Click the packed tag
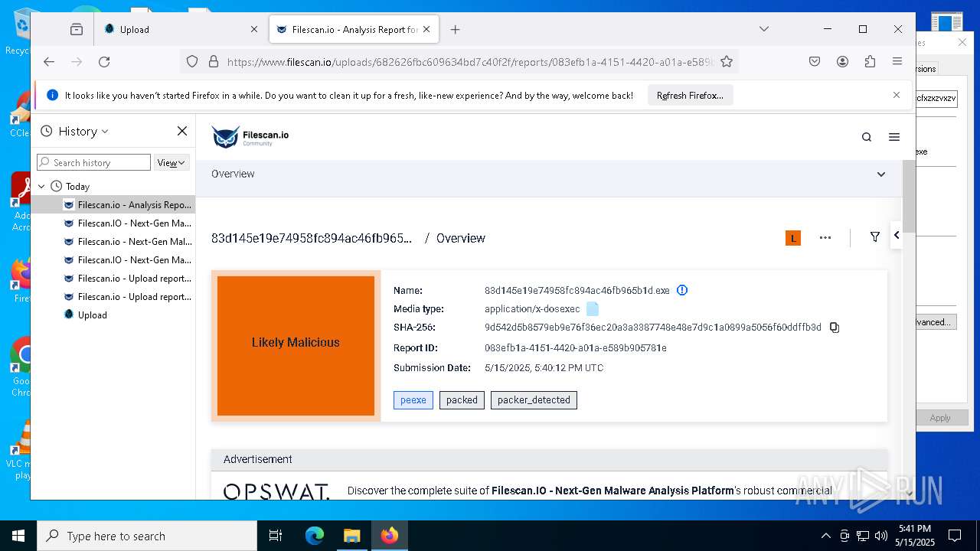Image resolution: width=980 pixels, height=551 pixels. [462, 400]
